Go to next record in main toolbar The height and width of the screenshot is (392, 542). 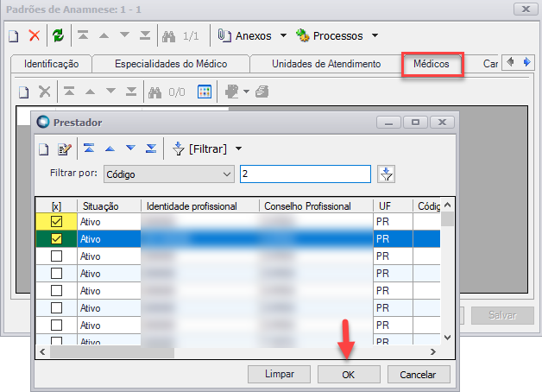click(x=124, y=35)
